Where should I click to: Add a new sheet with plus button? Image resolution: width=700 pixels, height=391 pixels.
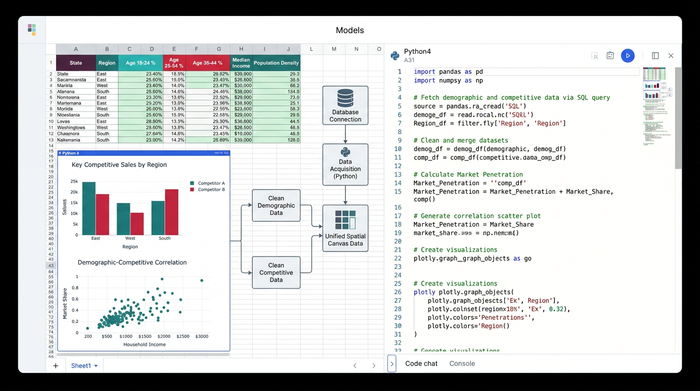tap(55, 366)
